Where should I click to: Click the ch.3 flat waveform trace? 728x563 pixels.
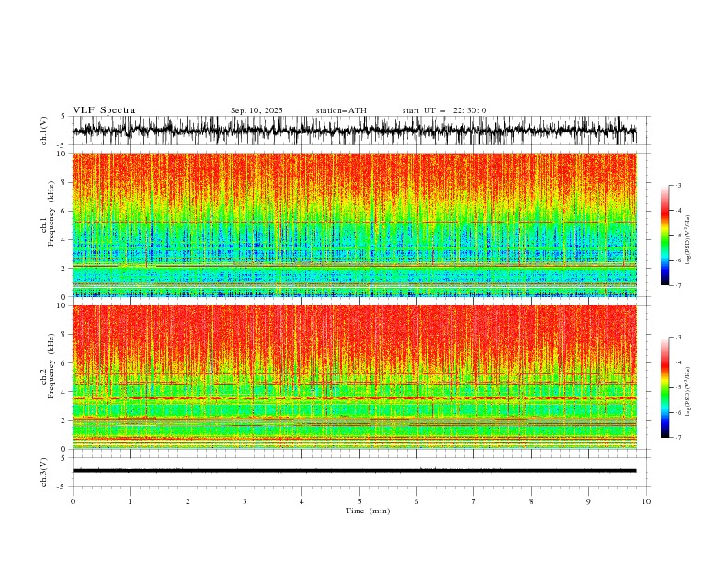coord(354,471)
